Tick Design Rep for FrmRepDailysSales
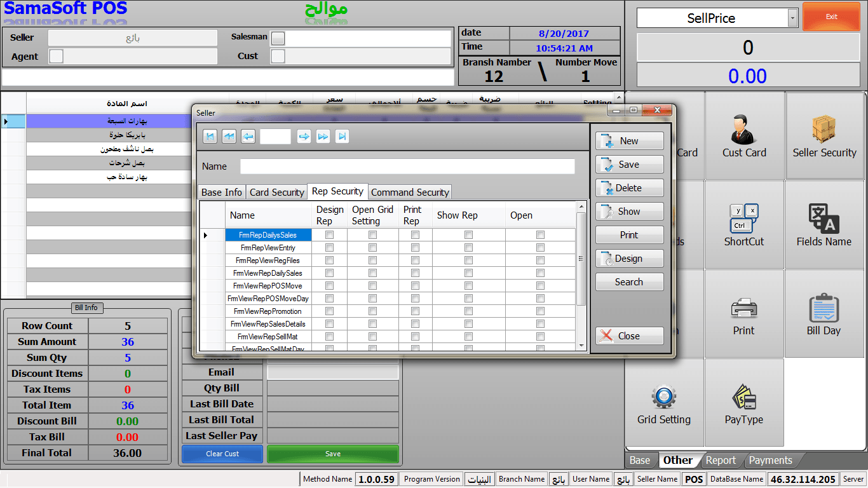868x488 pixels. 329,235
